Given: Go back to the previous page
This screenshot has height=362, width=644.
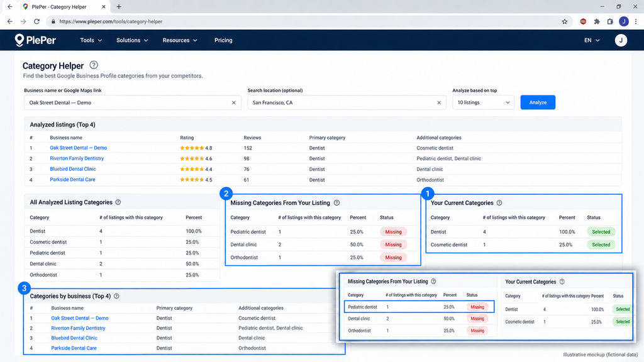Looking at the screenshot, I should tap(10, 21).
